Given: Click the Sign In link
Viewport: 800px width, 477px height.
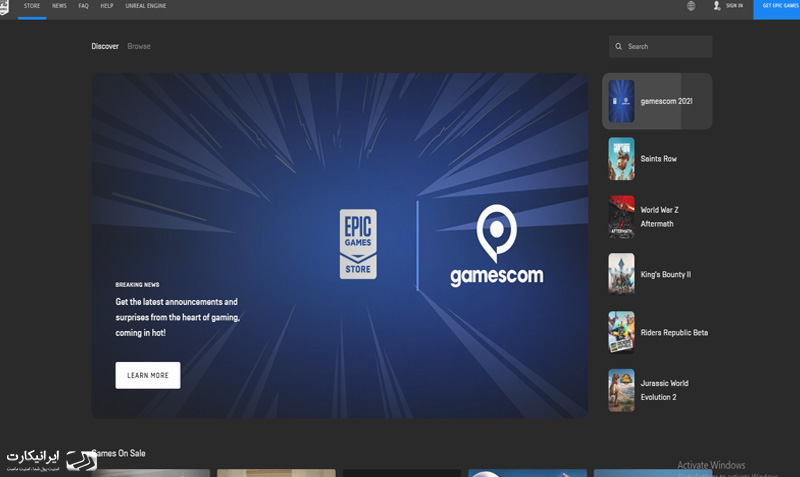Looking at the screenshot, I should coord(734,6).
